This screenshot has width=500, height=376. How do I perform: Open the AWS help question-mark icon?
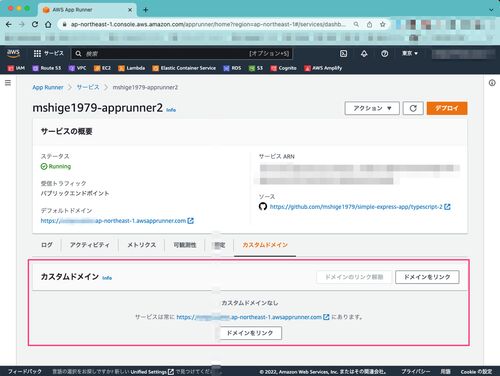tap(384, 54)
